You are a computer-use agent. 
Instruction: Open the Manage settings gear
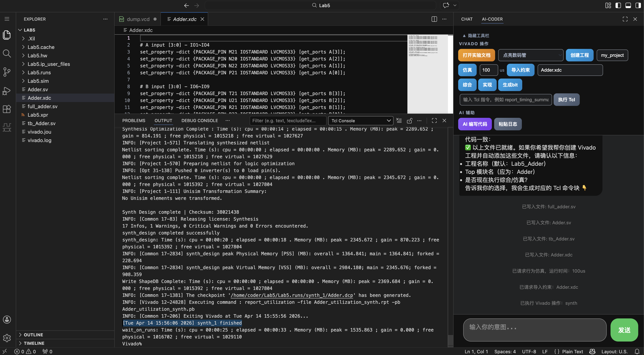pyautogui.click(x=7, y=338)
